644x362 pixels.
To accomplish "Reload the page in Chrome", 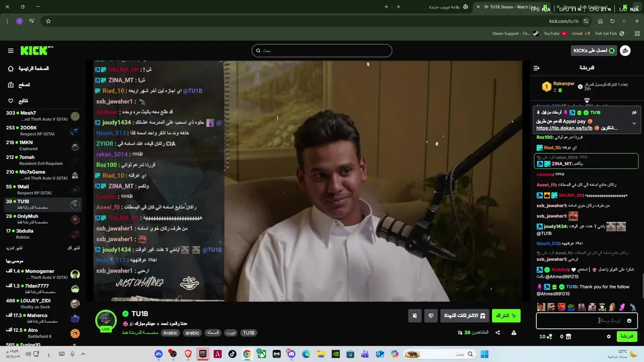I will tap(612, 21).
